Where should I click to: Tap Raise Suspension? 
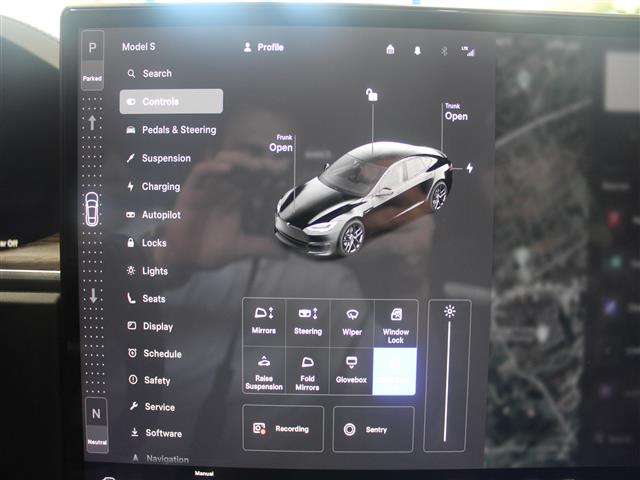pyautogui.click(x=264, y=370)
